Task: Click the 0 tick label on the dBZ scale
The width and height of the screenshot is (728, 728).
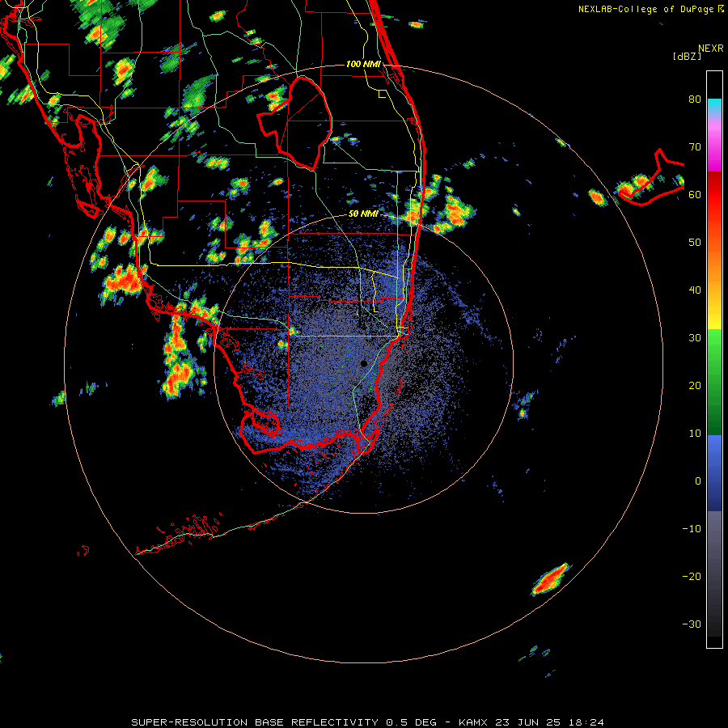Action: pos(698,481)
